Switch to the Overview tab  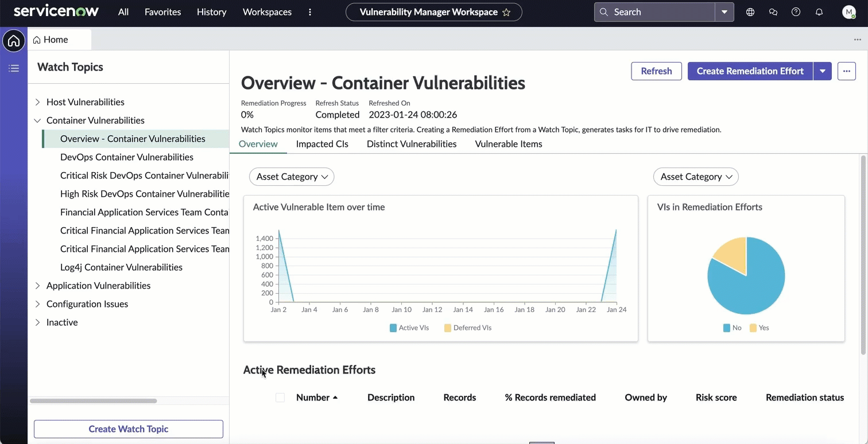pyautogui.click(x=258, y=144)
